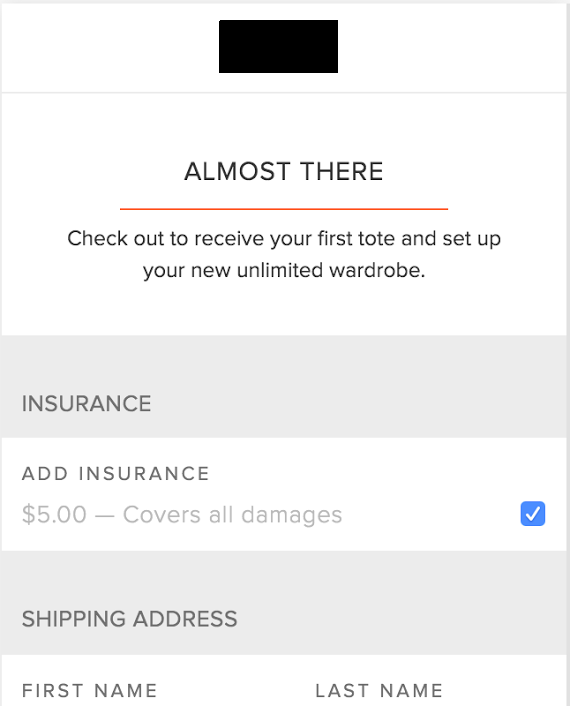Click the black logo at the top
The image size is (570, 706).
tap(278, 46)
